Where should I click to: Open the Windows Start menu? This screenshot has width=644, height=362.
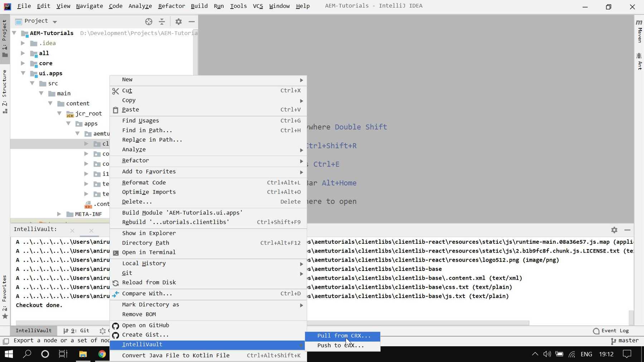(8, 354)
